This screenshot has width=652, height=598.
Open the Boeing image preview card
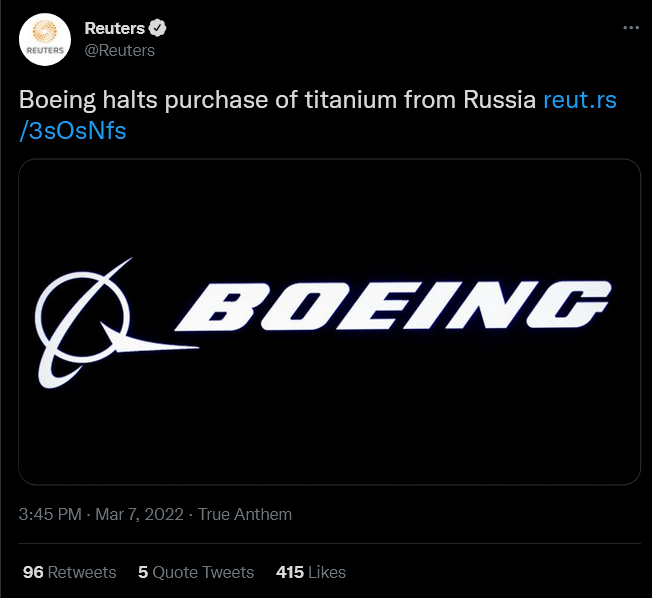329,321
